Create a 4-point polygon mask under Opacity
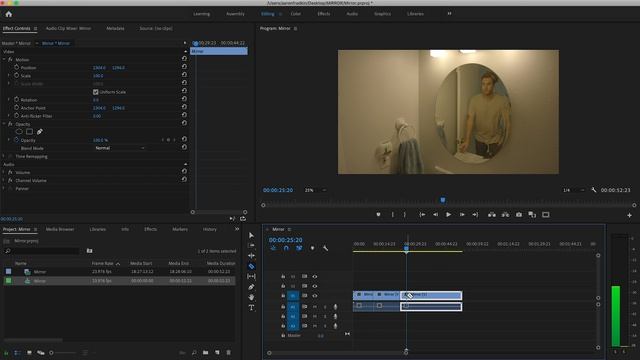 point(29,131)
